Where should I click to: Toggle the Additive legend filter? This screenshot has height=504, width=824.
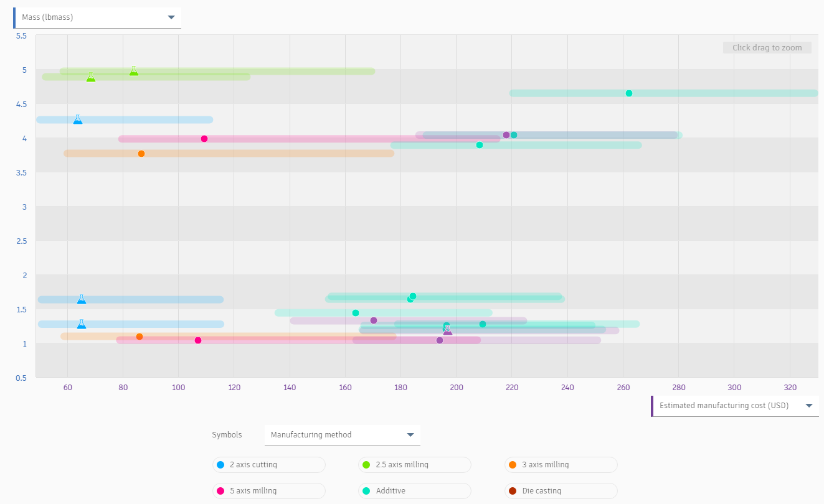pos(415,491)
